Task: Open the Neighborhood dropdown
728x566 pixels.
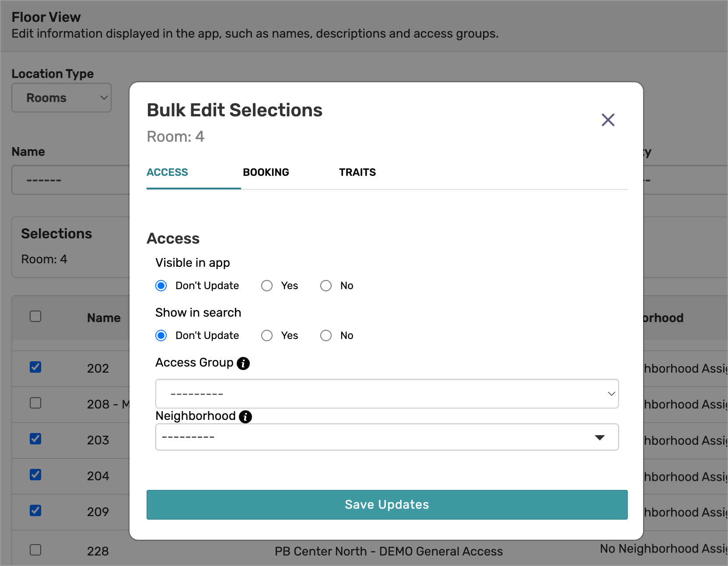Action: tap(387, 437)
